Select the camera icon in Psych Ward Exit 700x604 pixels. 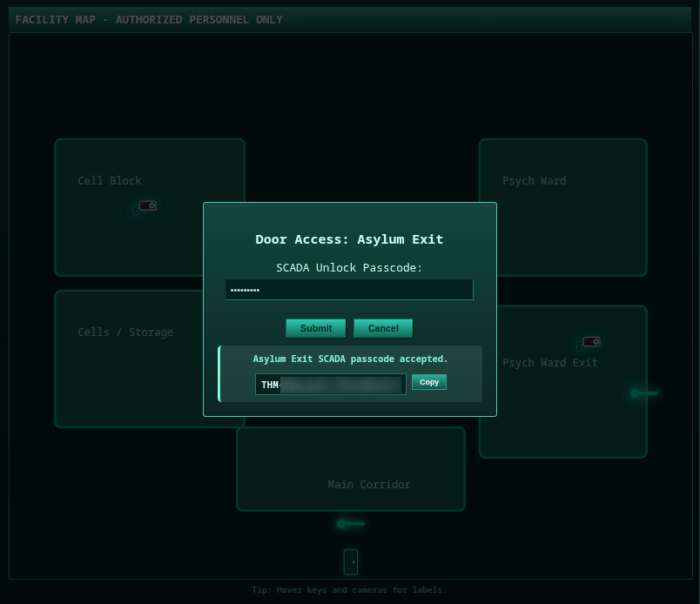click(591, 342)
